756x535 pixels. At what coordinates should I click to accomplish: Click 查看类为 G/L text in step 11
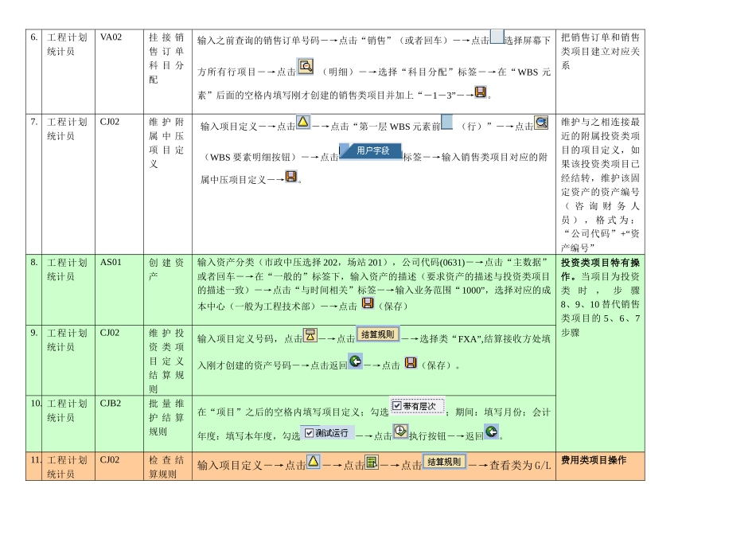520,465
